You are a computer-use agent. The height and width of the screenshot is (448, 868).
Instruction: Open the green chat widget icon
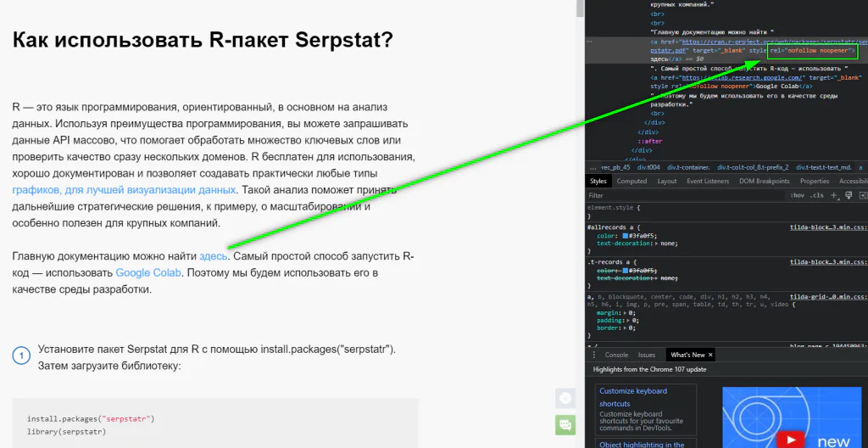coord(565,425)
